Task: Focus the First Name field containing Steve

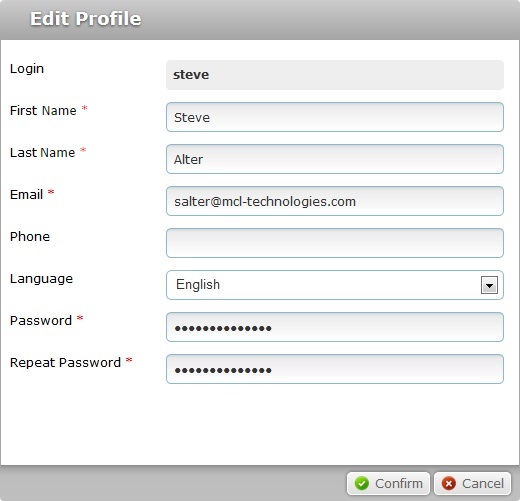Action: [x=335, y=117]
